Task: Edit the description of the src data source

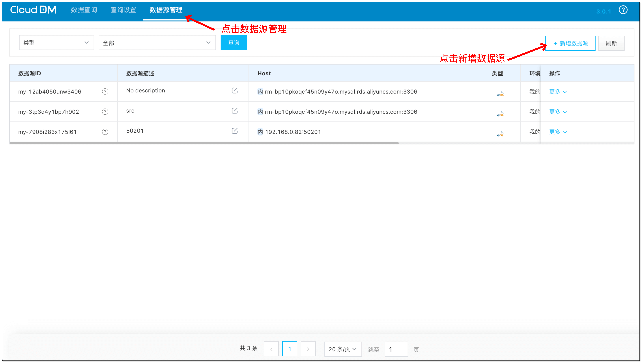Action: point(235,111)
